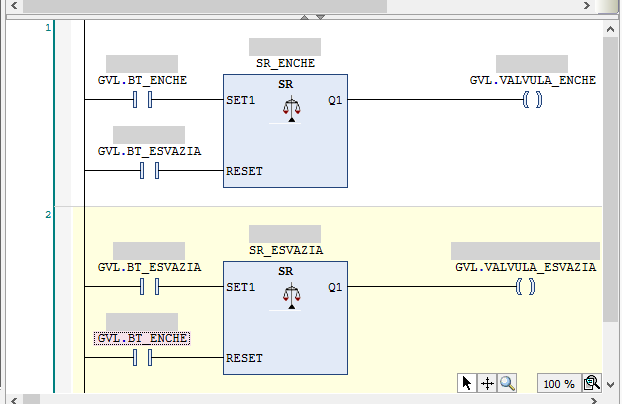Open the zoom level options icon
This screenshot has width=622, height=404.
(x=591, y=383)
